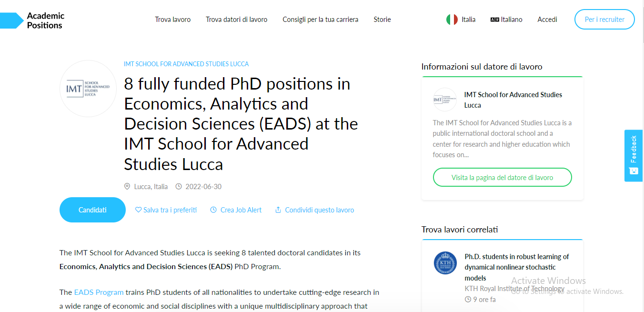Change language via Italiano selector

506,20
